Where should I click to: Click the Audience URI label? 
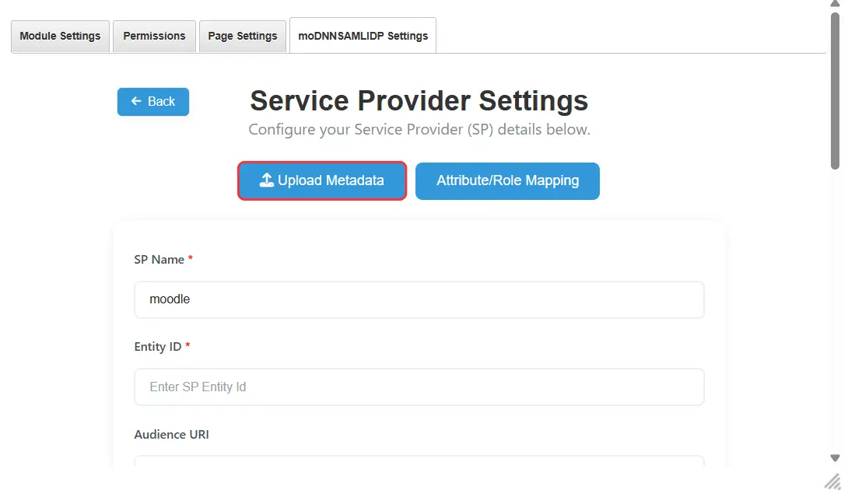coord(171,434)
